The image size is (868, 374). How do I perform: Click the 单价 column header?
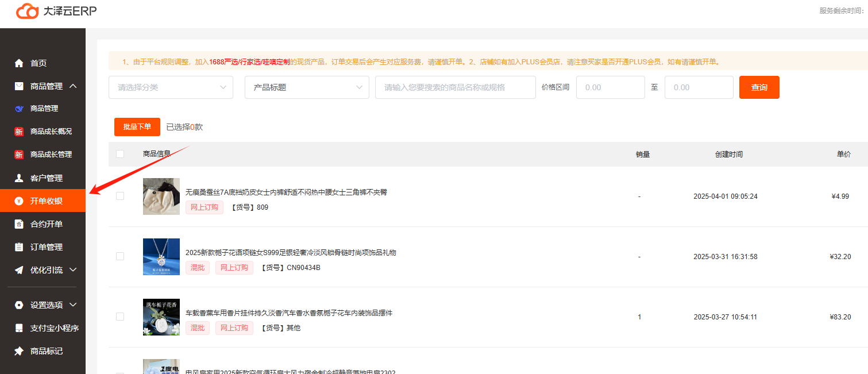point(844,155)
